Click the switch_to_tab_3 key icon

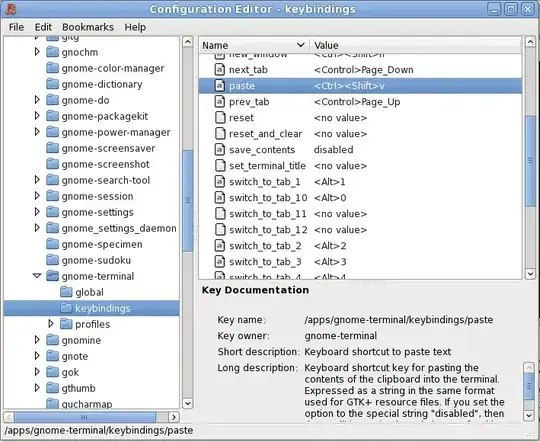click(220, 262)
